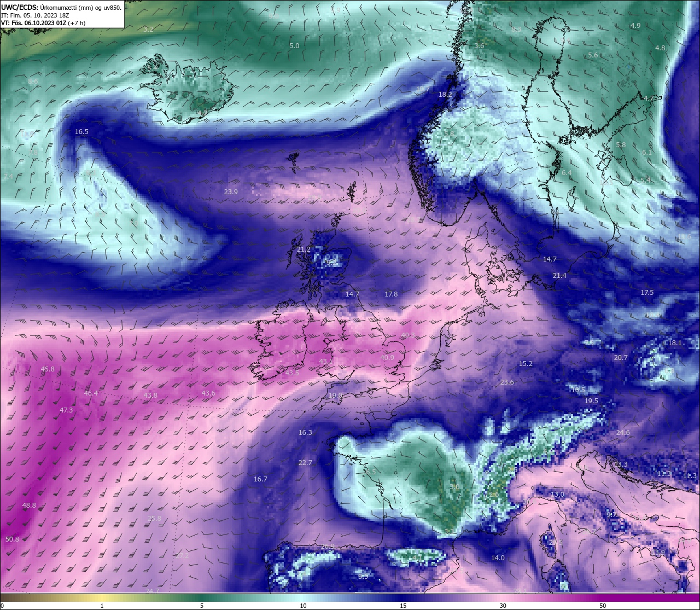Click the 22.7 value west of France
Screen dimensions: 700x610
[305, 463]
